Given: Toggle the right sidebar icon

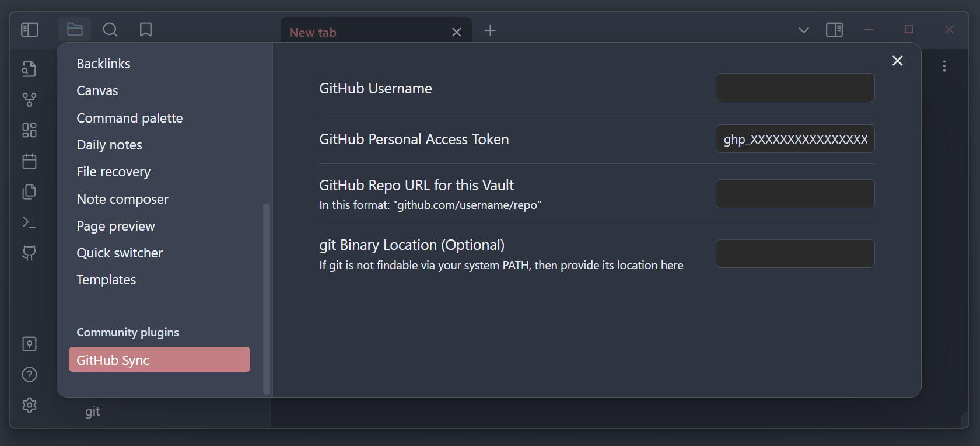Looking at the screenshot, I should [x=835, y=30].
